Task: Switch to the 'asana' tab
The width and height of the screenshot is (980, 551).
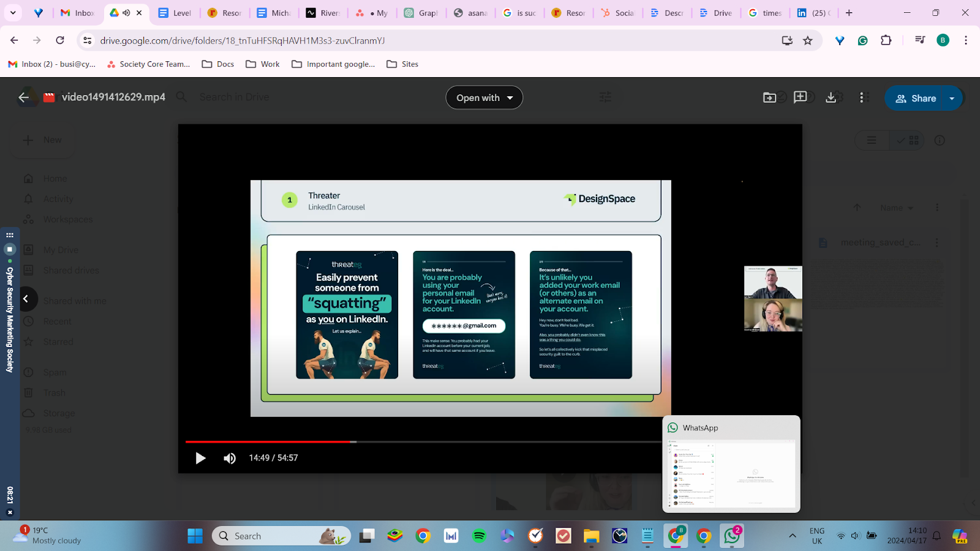Action: [470, 12]
